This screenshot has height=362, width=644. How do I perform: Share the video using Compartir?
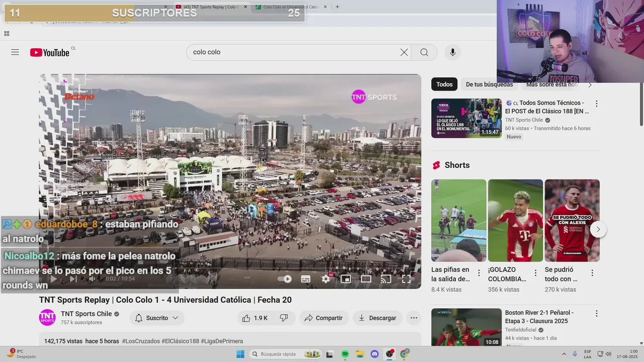coord(325,318)
